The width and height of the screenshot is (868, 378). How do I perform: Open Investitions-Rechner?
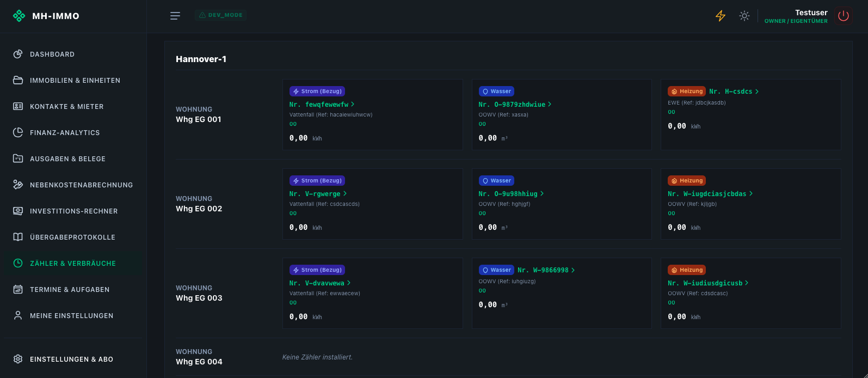(73, 211)
